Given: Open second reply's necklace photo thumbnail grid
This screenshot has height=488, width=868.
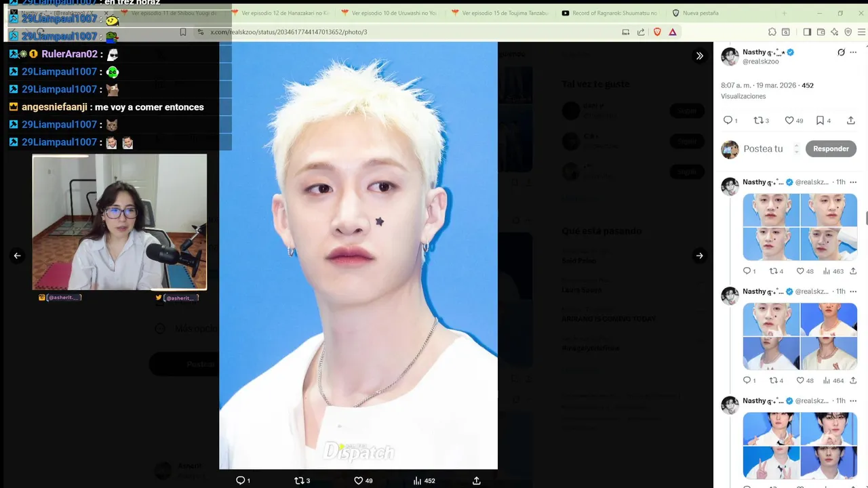Looking at the screenshot, I should (x=800, y=336).
